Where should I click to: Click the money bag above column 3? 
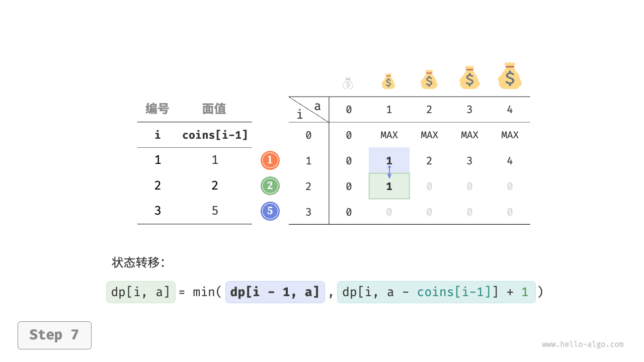(469, 77)
